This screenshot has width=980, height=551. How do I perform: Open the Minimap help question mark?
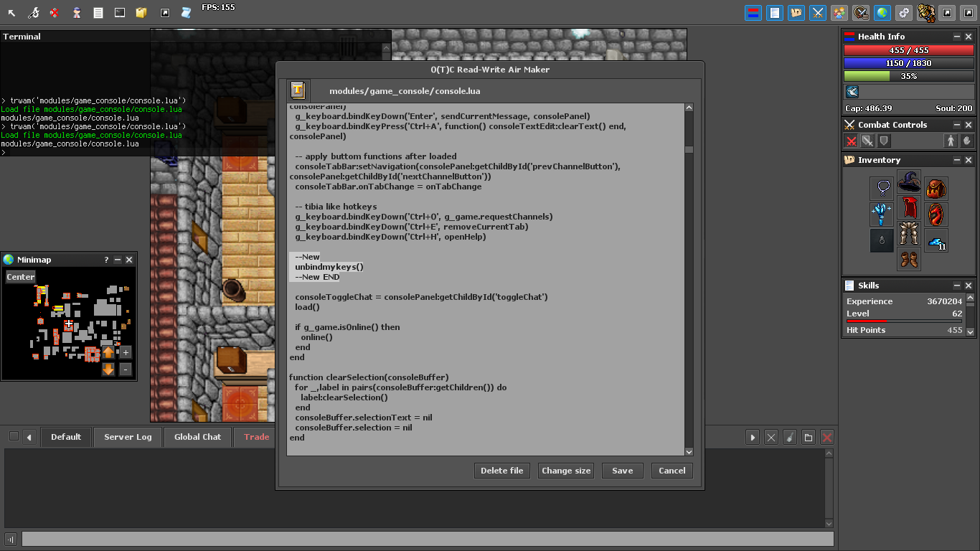pyautogui.click(x=106, y=260)
